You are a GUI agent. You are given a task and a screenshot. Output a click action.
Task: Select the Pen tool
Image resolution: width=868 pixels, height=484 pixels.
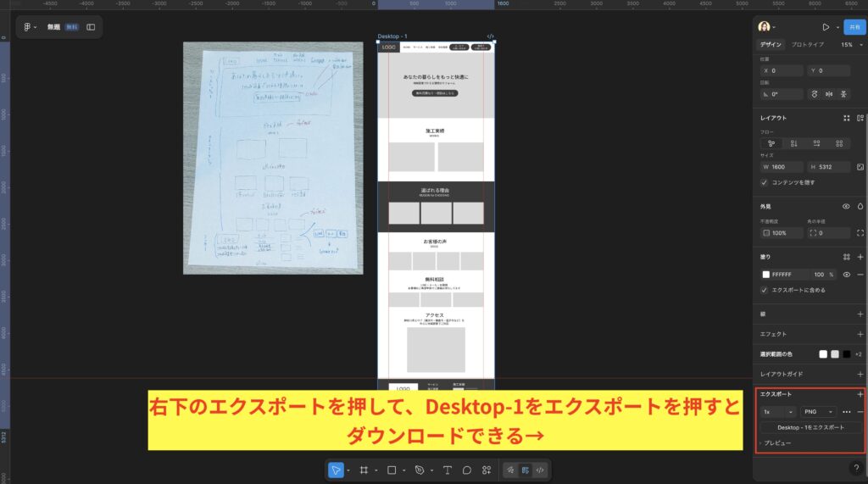[419, 470]
